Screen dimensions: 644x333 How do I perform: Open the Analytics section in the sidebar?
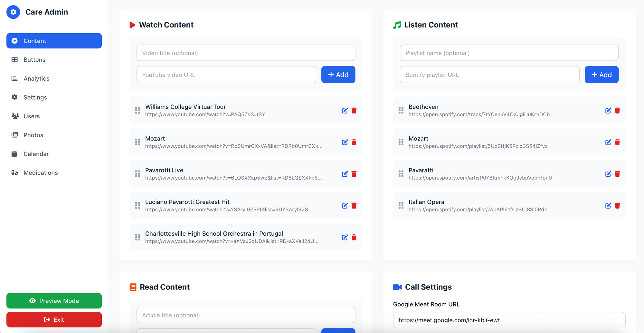36,78
